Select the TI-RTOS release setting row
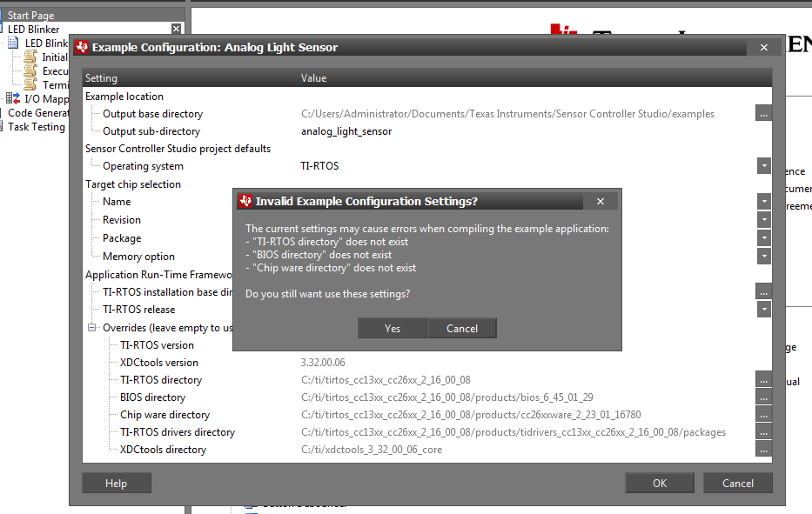Image resolution: width=812 pixels, height=514 pixels. 138,310
